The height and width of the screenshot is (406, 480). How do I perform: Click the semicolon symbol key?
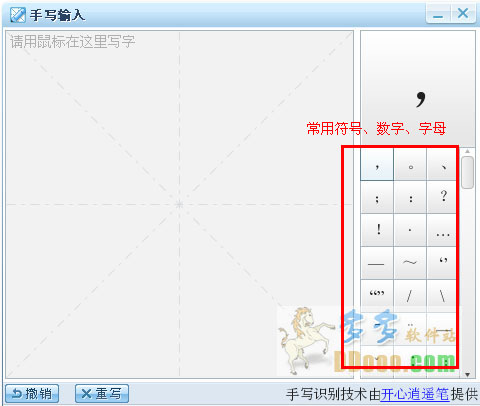(x=377, y=198)
